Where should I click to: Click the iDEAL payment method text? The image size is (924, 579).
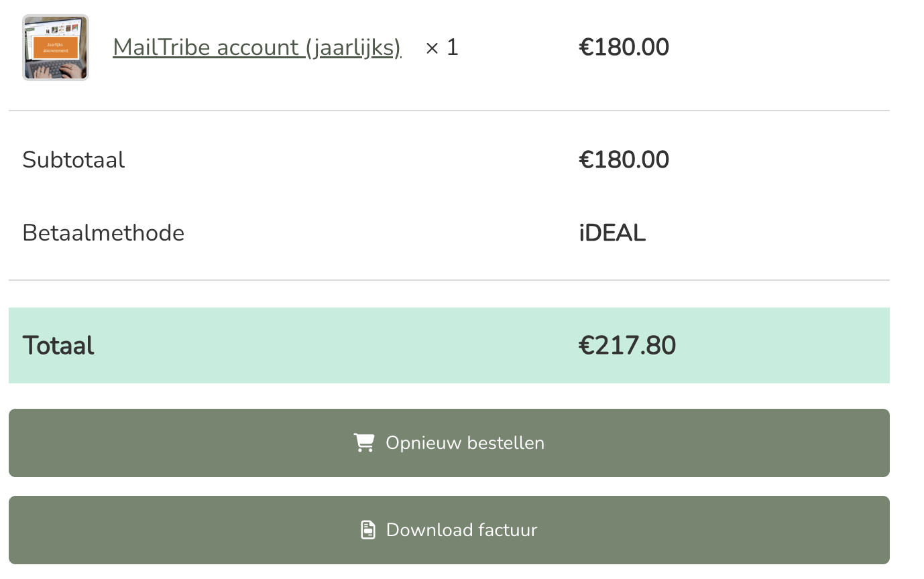[x=612, y=233]
